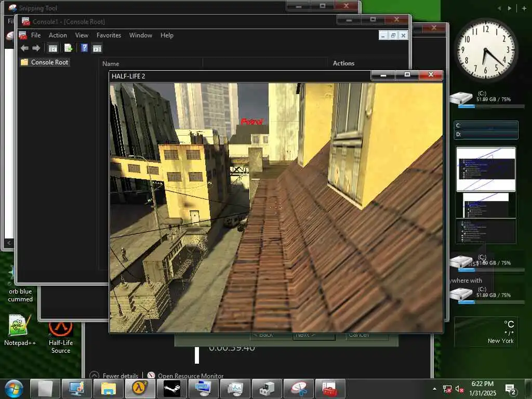Click the Back arrow in Console1 toolbar
This screenshot has height=399, width=532.
[x=24, y=48]
